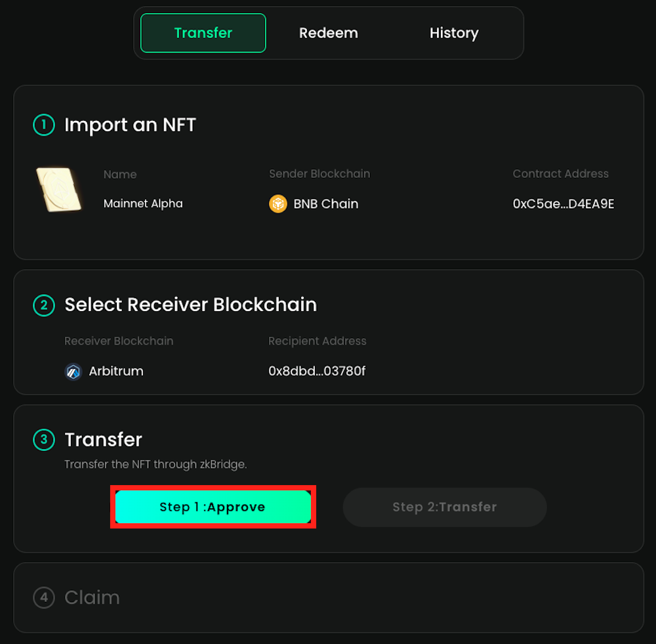Click the Import an NFT heading

click(130, 125)
